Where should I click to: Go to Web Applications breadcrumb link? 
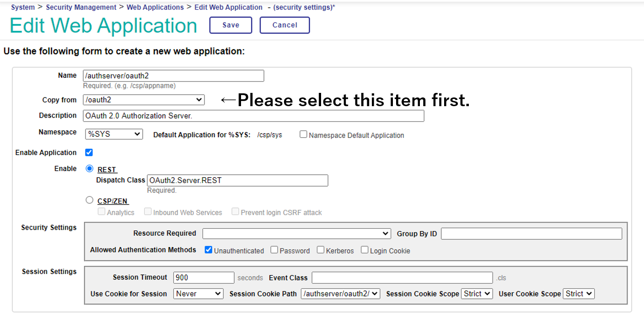(155, 7)
